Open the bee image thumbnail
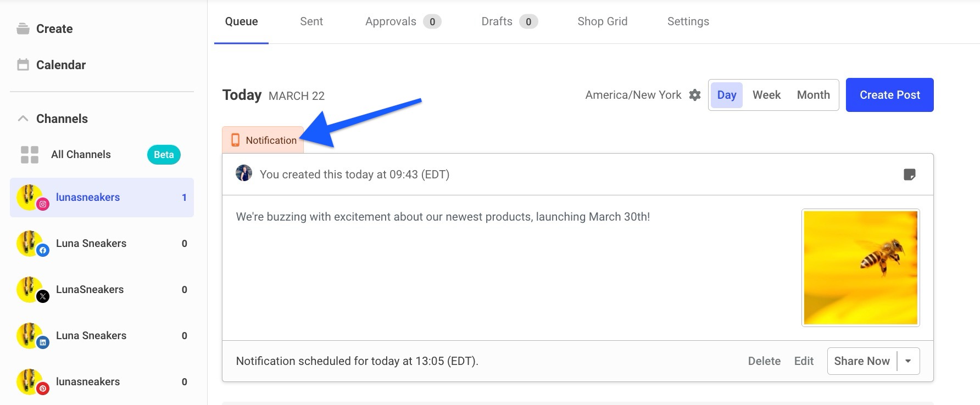 861,268
